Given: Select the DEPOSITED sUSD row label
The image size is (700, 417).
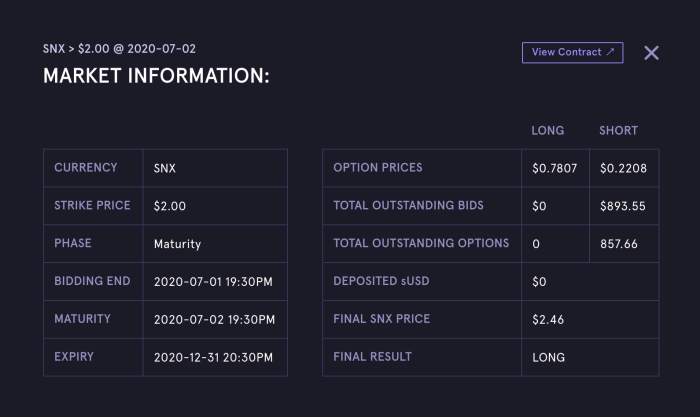Looking at the screenshot, I should coord(381,281).
